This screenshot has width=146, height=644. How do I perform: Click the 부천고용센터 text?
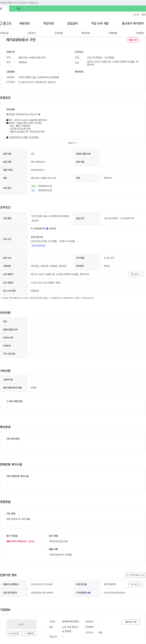[x=110, y=584]
